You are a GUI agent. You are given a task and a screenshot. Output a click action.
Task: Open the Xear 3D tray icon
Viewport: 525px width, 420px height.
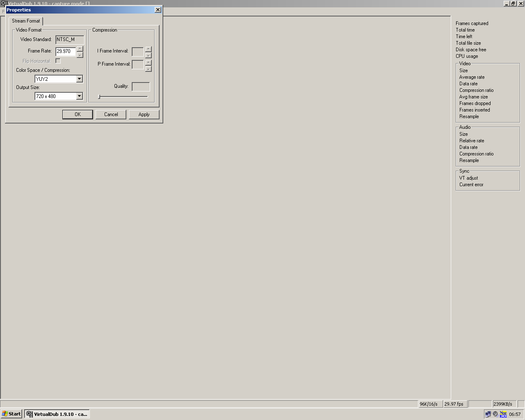(x=503, y=414)
